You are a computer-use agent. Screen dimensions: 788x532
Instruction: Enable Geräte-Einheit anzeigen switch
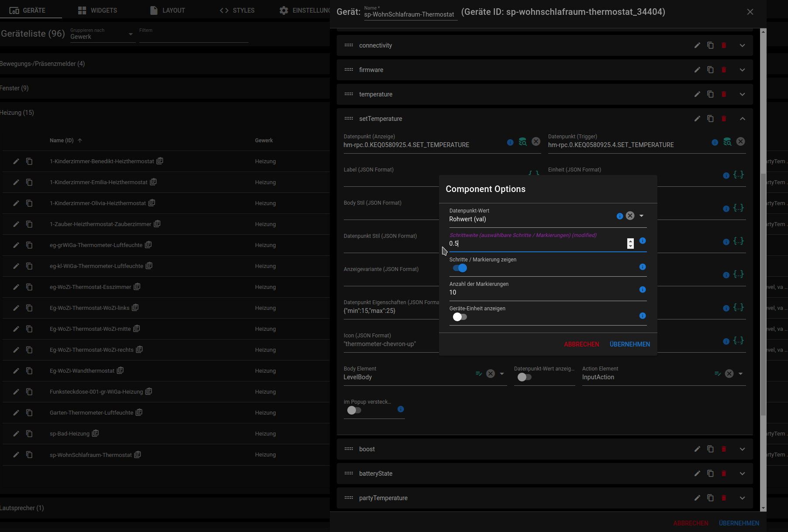pyautogui.click(x=460, y=317)
